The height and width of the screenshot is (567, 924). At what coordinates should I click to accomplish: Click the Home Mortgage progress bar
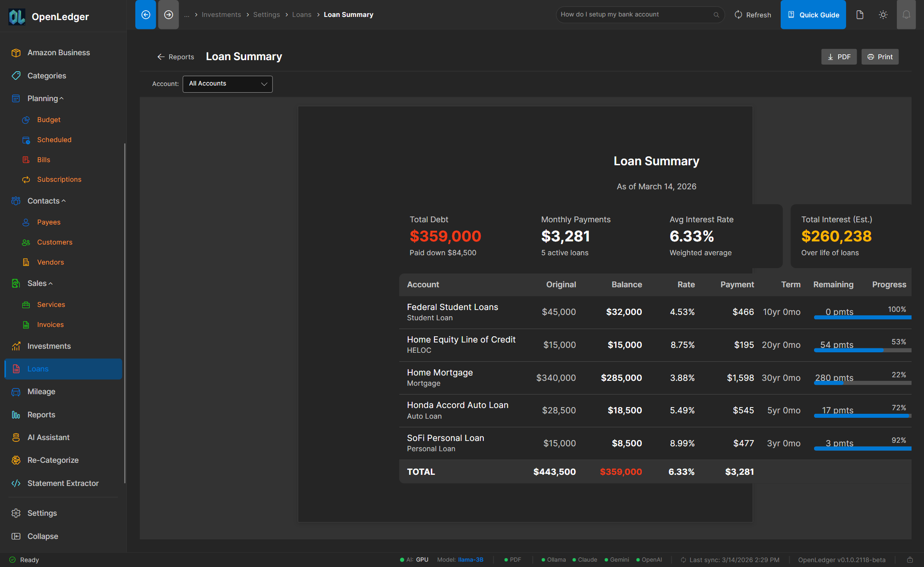(862, 382)
